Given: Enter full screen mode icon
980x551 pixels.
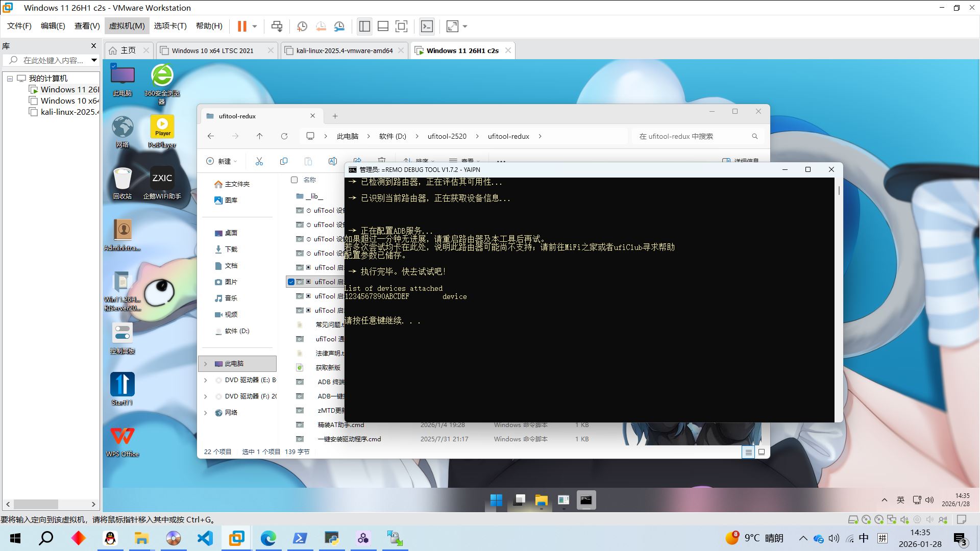Looking at the screenshot, I should tap(402, 26).
